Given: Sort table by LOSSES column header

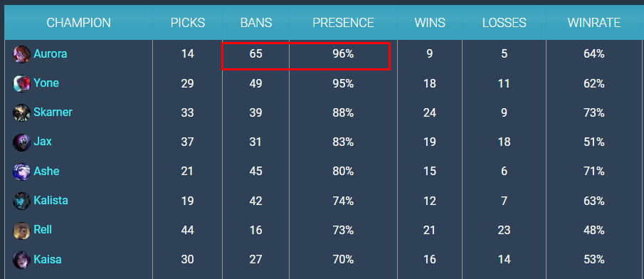Looking at the screenshot, I should [x=505, y=23].
